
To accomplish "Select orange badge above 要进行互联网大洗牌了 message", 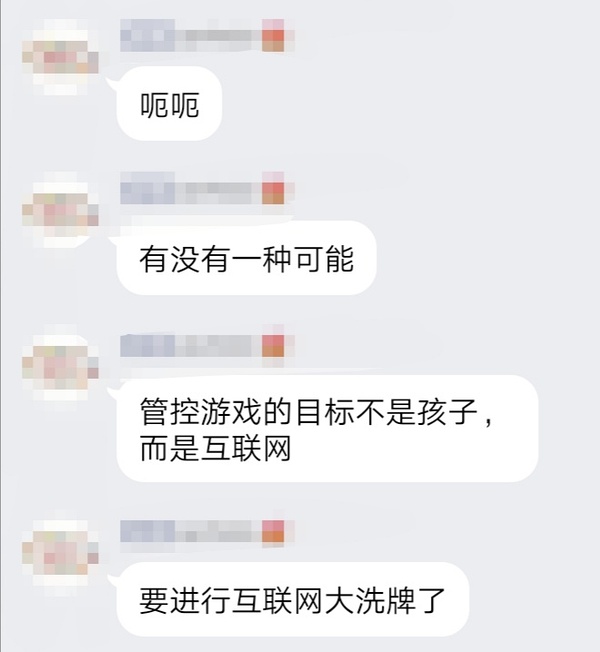I will coord(273,531).
